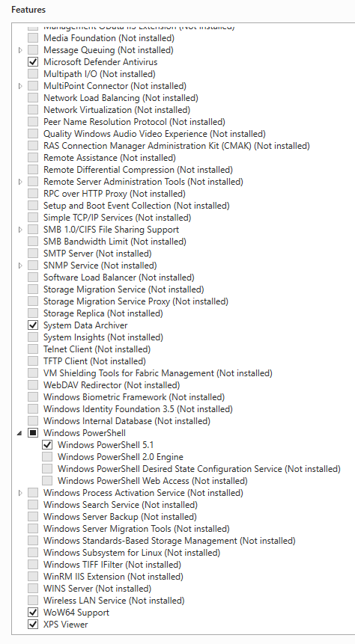The height and width of the screenshot is (644, 355).
Task: Tick the Windows Server Backup checkbox
Action: [x=33, y=517]
